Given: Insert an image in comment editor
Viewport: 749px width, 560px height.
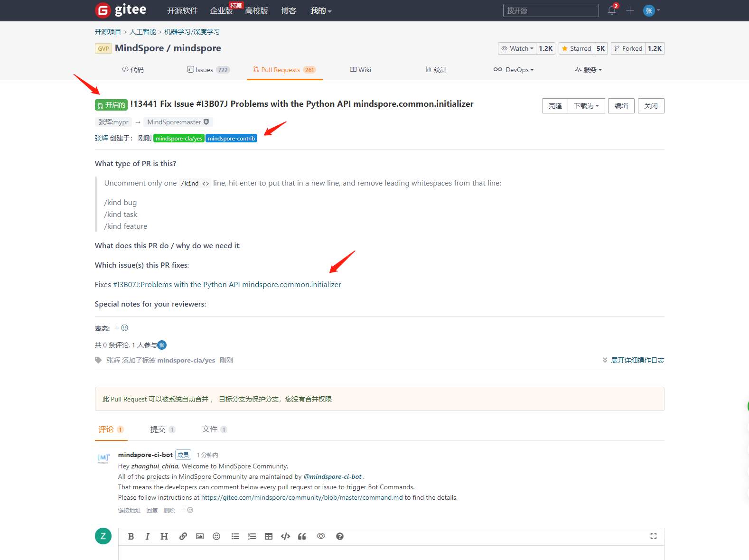Looking at the screenshot, I should point(200,536).
